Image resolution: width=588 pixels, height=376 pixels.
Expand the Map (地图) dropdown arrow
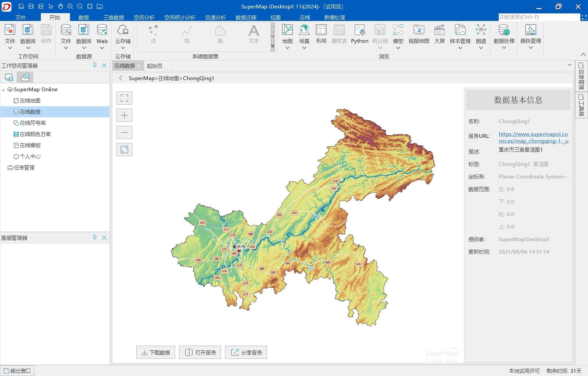click(287, 48)
